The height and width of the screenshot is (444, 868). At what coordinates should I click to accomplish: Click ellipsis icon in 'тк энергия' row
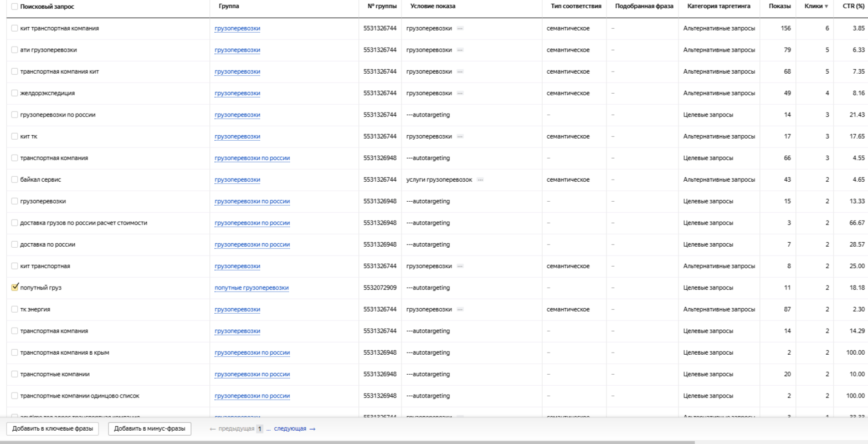460,309
